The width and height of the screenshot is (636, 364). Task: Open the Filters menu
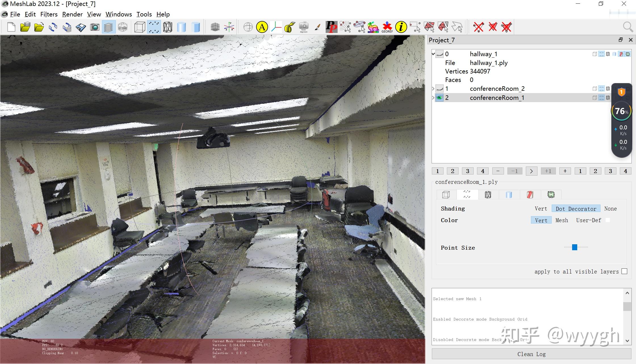click(x=49, y=14)
